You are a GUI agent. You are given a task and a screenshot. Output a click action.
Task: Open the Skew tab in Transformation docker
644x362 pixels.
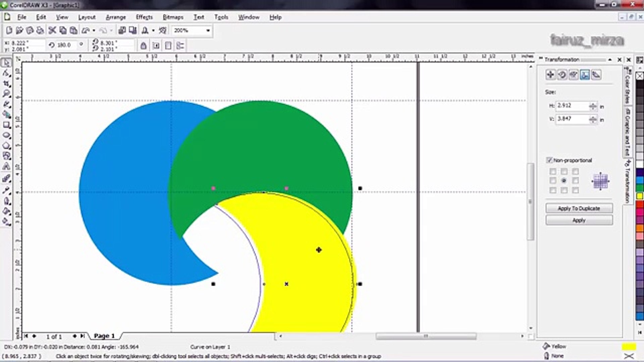[x=596, y=75]
